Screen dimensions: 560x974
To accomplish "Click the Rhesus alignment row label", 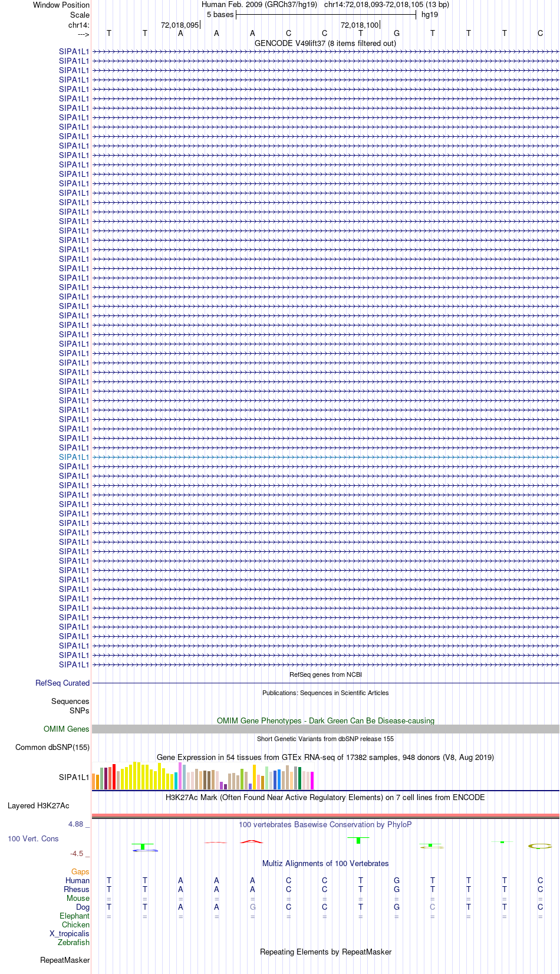I will (77, 889).
